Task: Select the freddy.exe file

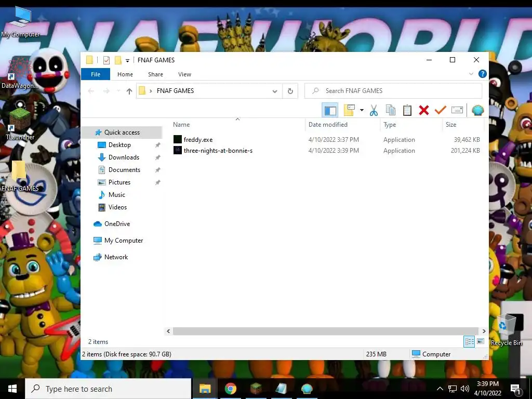Action: pyautogui.click(x=198, y=139)
